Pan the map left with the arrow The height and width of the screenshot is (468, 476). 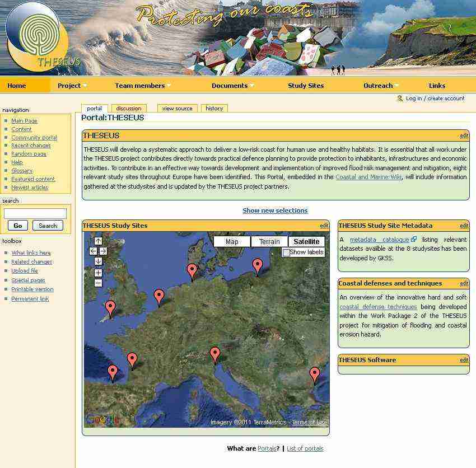click(94, 251)
